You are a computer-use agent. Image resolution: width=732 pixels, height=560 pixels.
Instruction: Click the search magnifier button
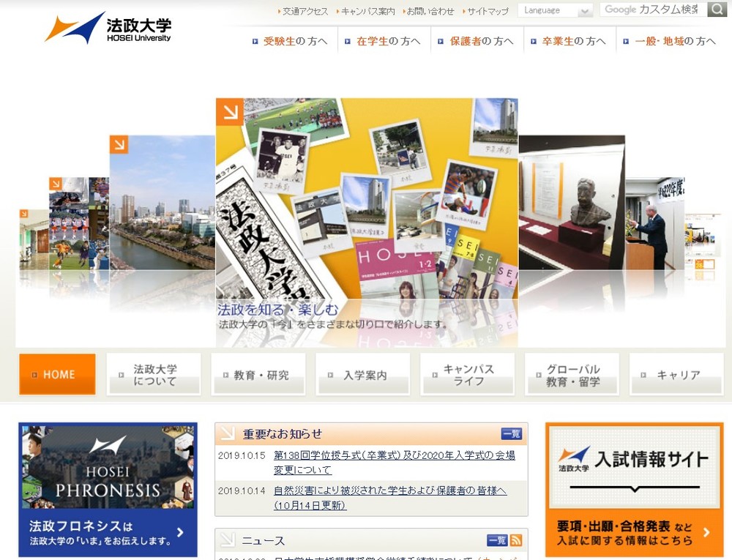pos(717,10)
